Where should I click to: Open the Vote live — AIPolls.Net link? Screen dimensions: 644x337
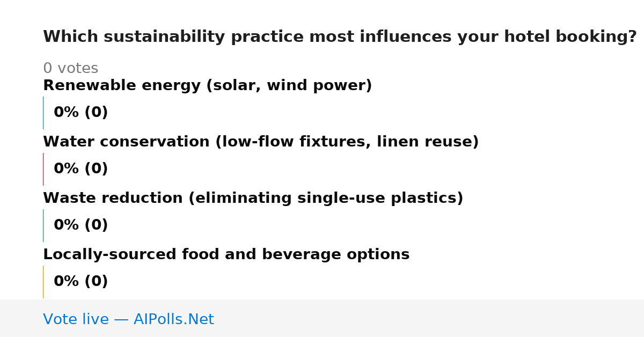[128, 320]
